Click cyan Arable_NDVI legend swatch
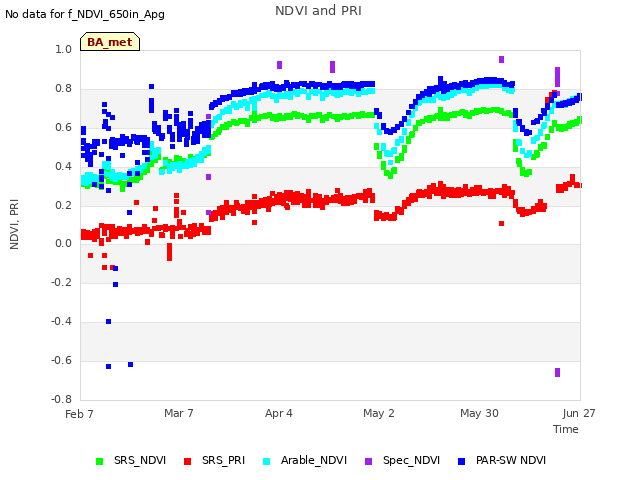The width and height of the screenshot is (640, 480). (x=267, y=462)
